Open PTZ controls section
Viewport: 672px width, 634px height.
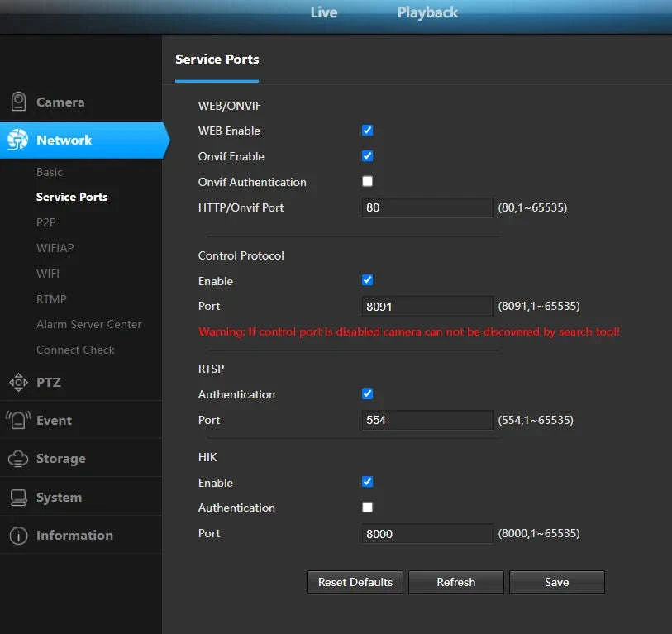(18, 382)
